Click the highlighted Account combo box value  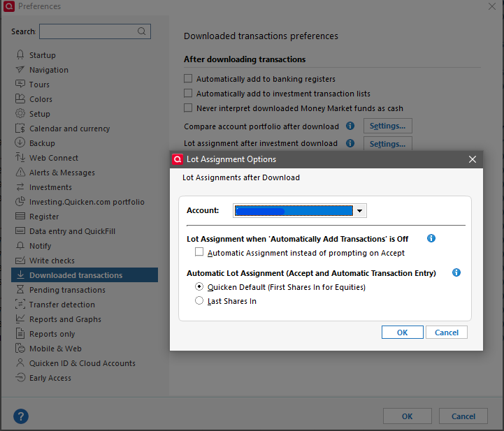click(x=294, y=211)
